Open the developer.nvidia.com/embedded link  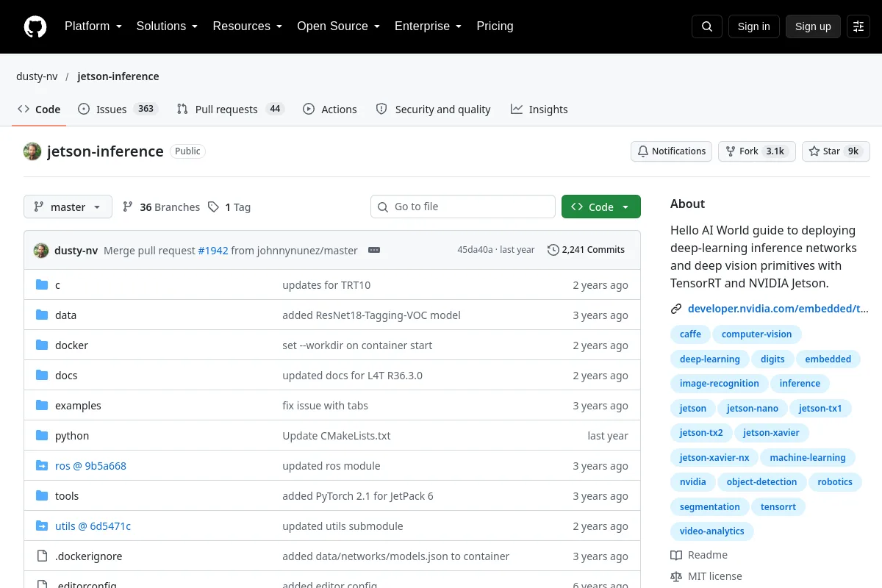(778, 309)
